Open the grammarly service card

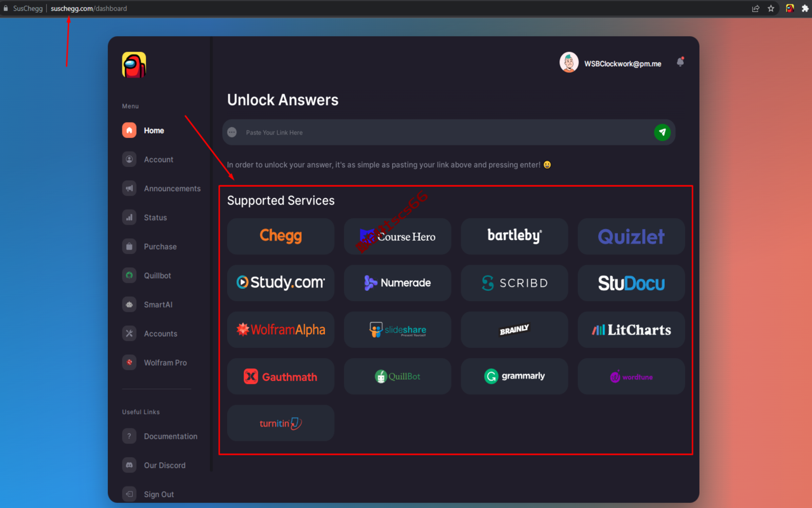(x=514, y=377)
